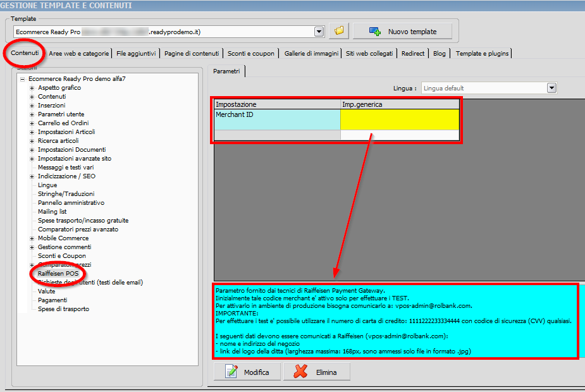Select Raiffeisen POS in the tree
Viewport: 585px width, 392px height.
(x=58, y=274)
